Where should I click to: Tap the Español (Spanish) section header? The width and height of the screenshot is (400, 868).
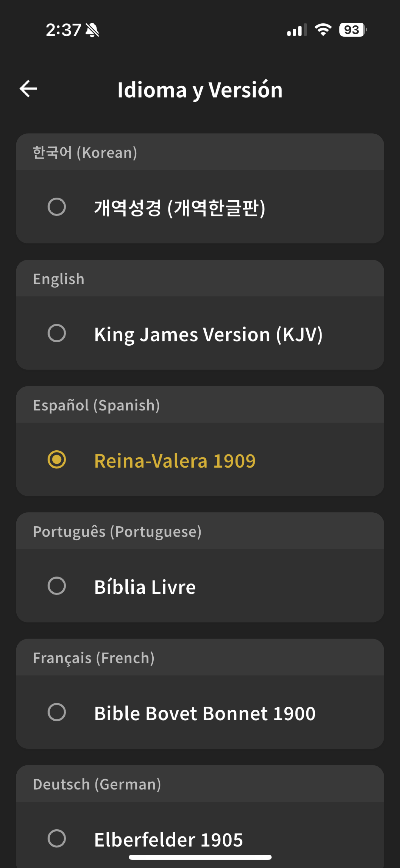point(96,405)
